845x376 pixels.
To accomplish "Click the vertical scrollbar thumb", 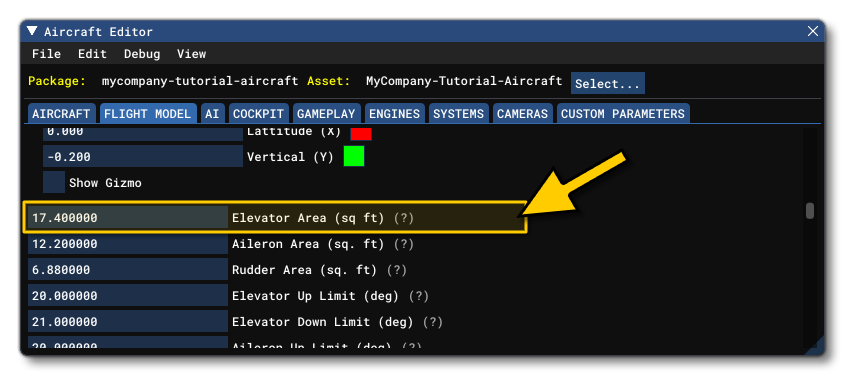I will 809,211.
